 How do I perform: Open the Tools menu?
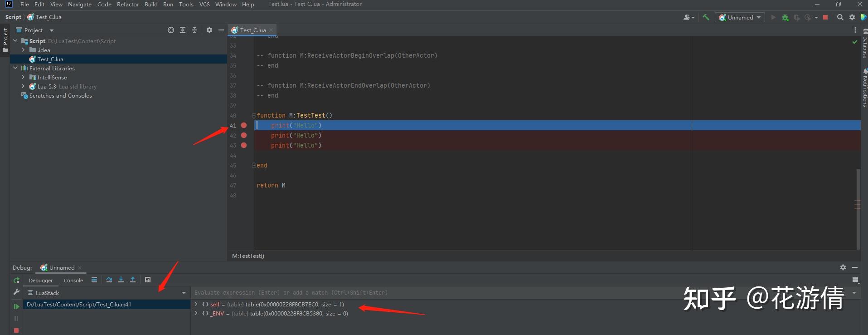tap(186, 5)
